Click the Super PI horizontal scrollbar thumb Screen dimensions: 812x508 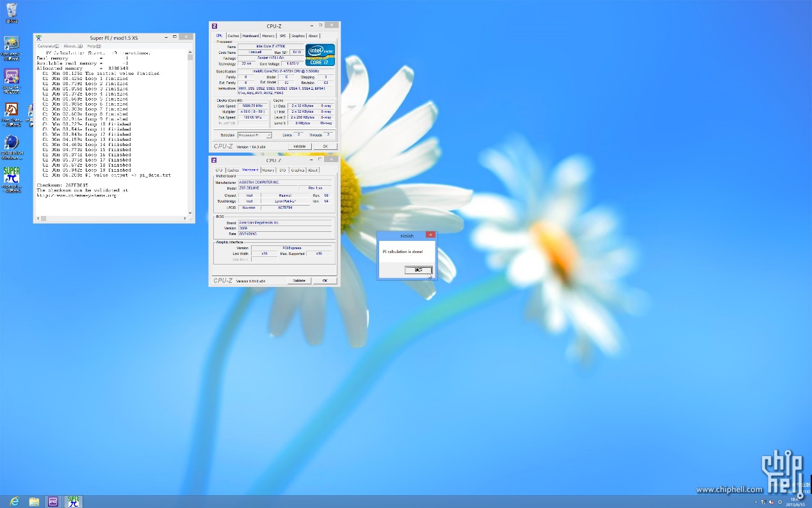(x=43, y=218)
